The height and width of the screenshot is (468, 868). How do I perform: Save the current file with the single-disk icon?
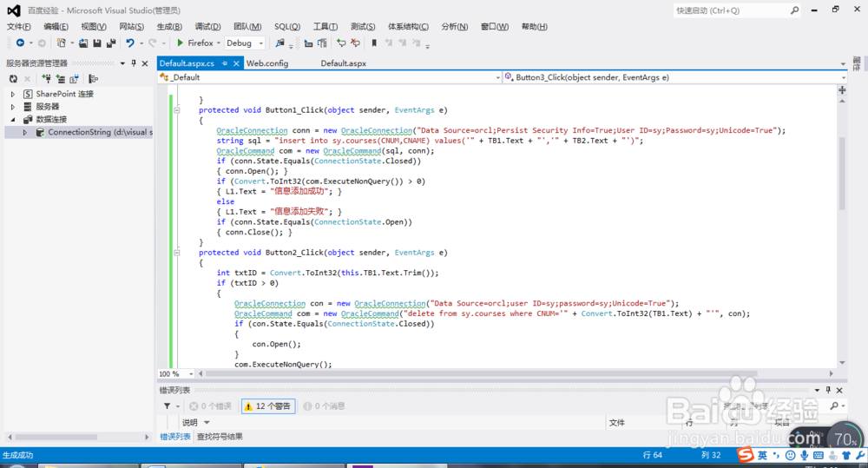click(x=97, y=43)
